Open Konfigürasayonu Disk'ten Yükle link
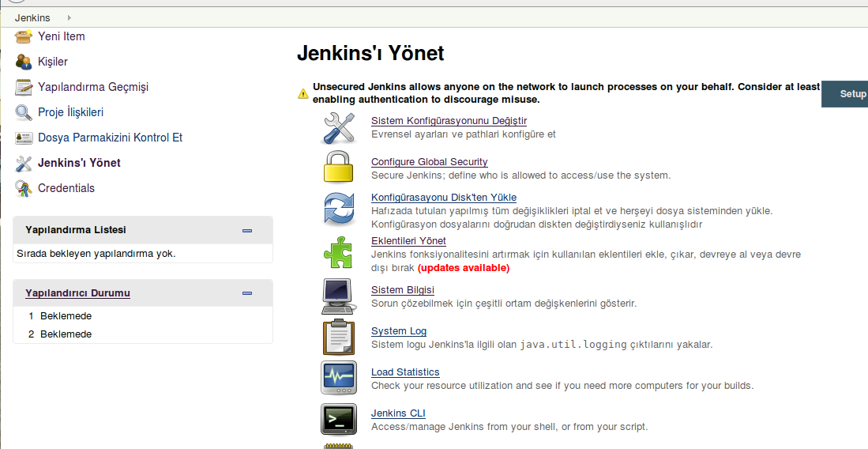This screenshot has height=449, width=868. 444,198
